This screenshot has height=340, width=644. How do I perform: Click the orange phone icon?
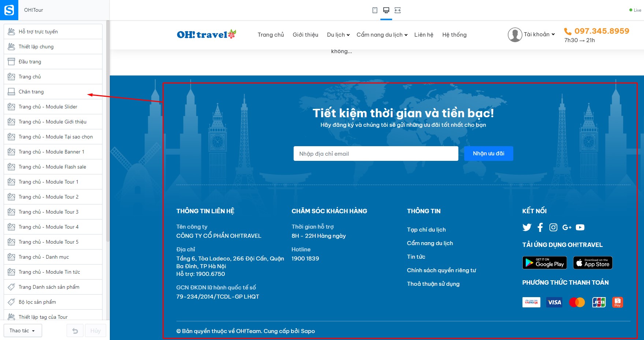click(x=568, y=31)
